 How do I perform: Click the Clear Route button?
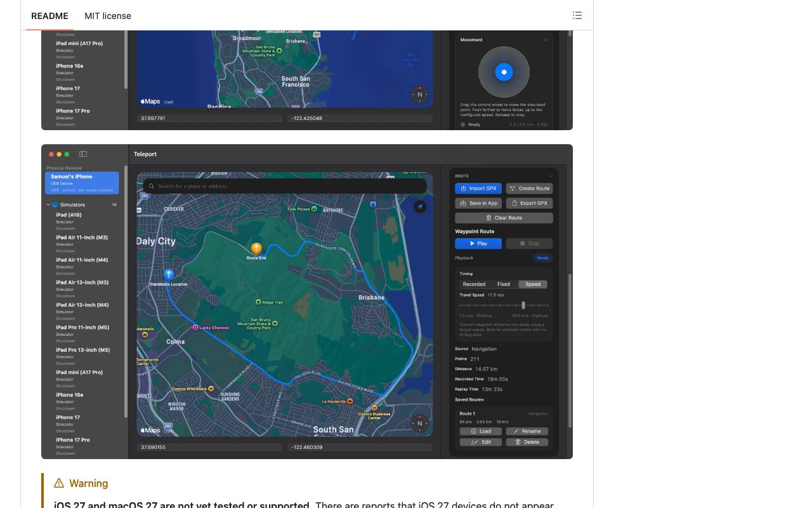coord(504,218)
